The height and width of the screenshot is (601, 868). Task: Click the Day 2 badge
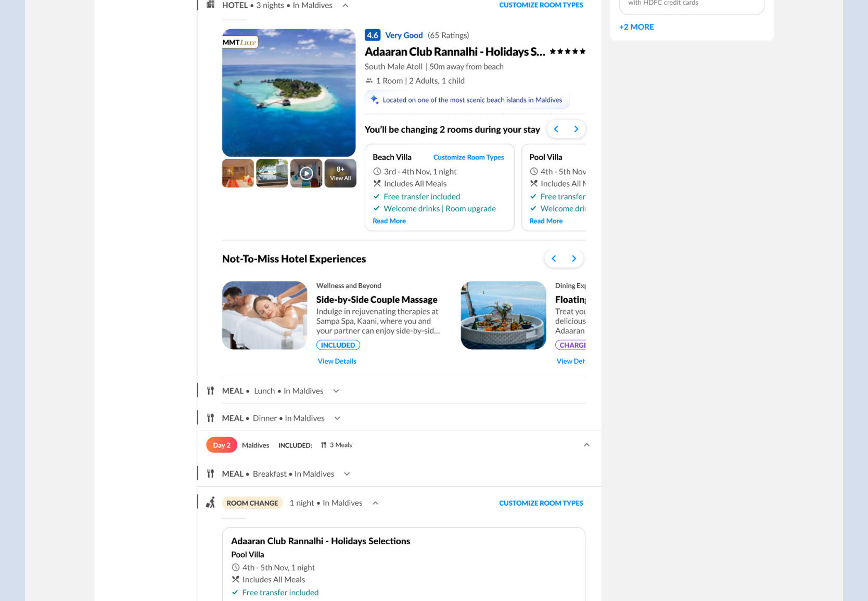222,445
